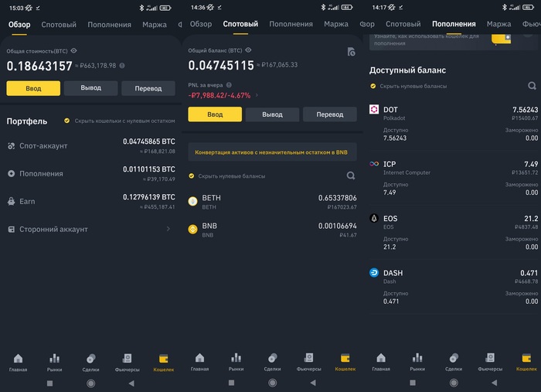Click info icon next to total value
Screen dimensions: 541x392
(x=122, y=66)
